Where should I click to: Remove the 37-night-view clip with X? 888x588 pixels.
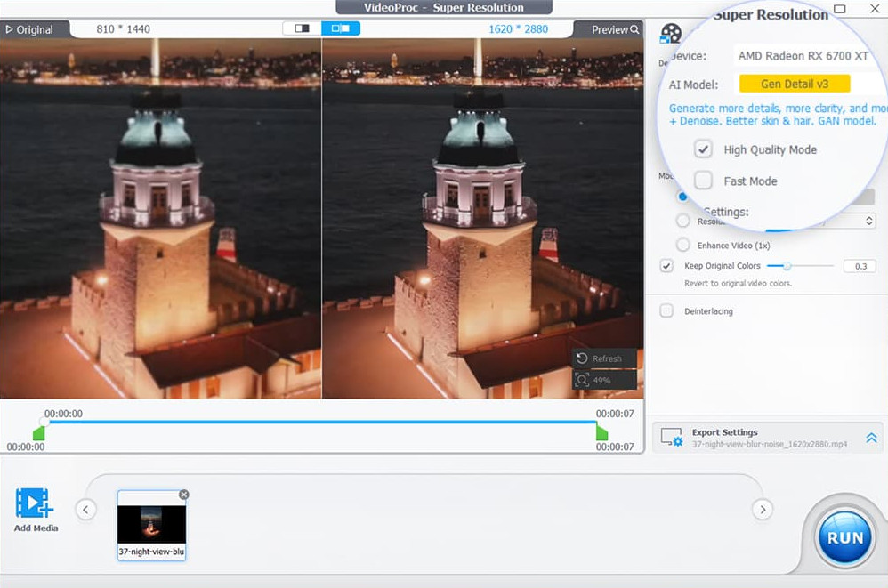click(183, 495)
